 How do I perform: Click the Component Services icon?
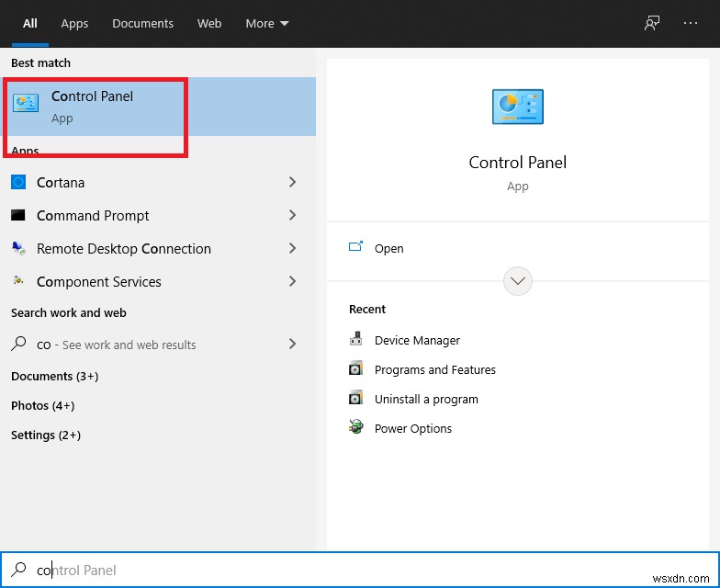coord(18,282)
